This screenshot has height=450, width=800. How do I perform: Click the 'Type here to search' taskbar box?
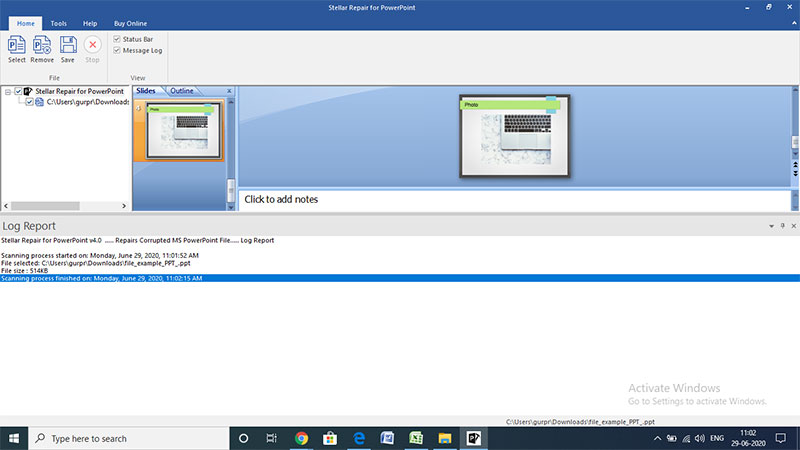[x=129, y=438]
